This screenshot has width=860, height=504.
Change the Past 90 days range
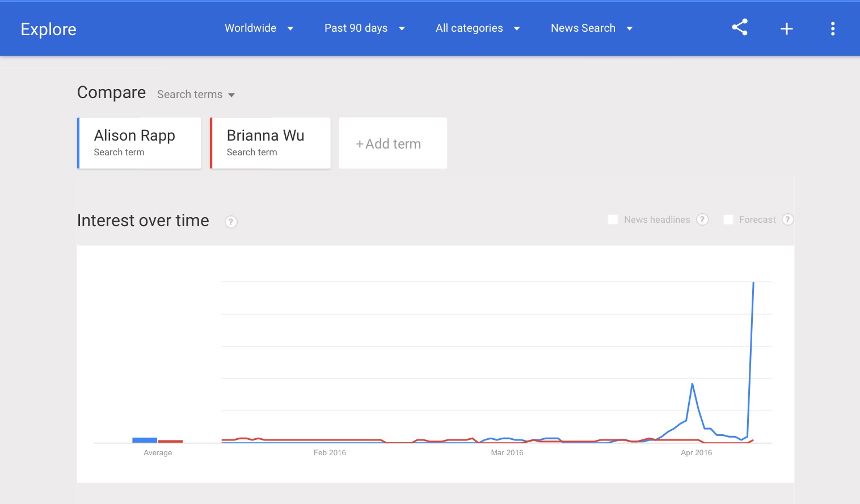364,28
